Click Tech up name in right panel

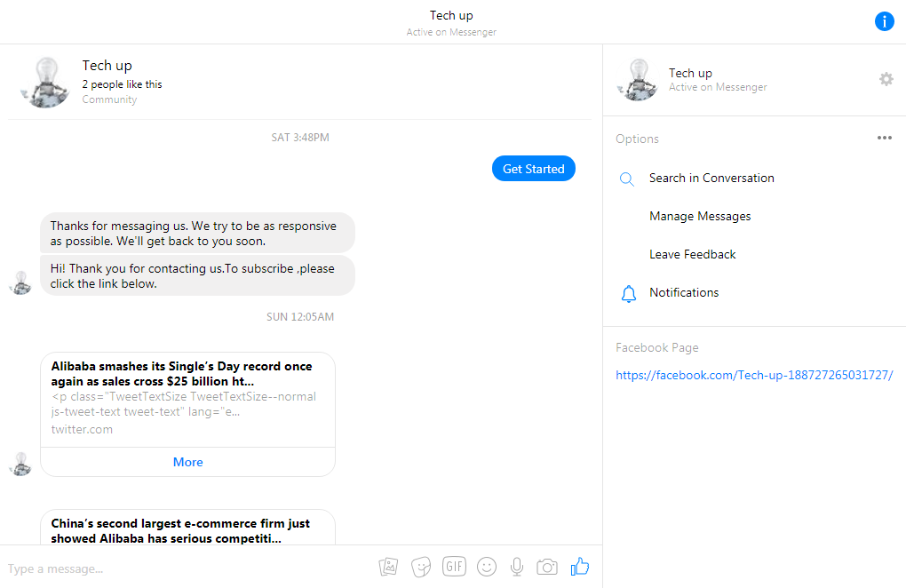click(690, 74)
